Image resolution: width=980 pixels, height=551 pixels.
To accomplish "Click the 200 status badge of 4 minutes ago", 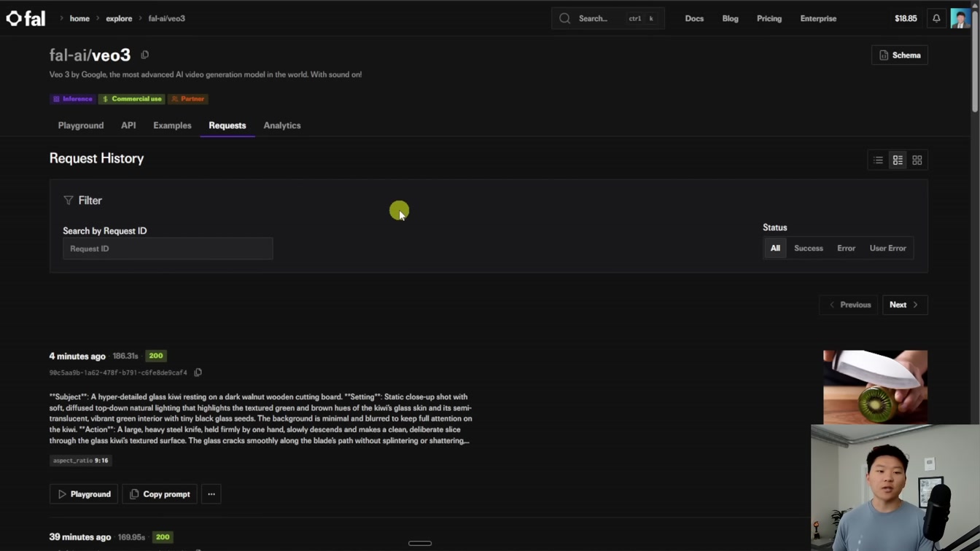I will 156,356.
